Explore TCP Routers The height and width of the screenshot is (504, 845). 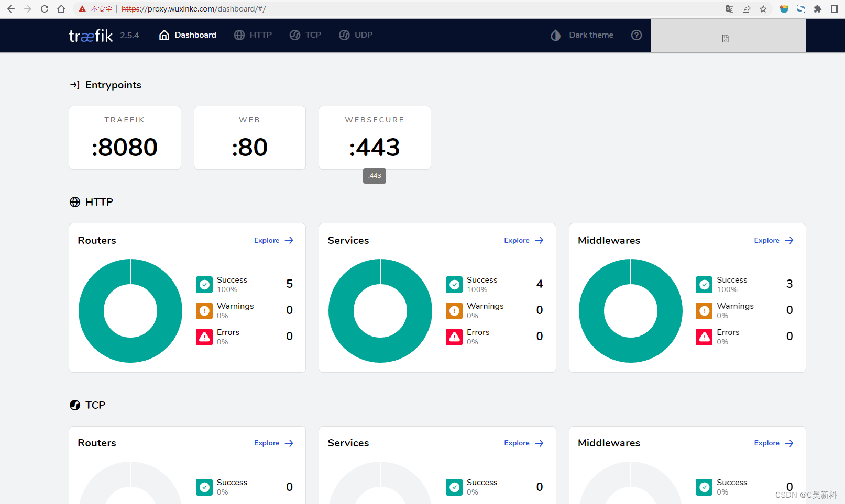tap(274, 443)
